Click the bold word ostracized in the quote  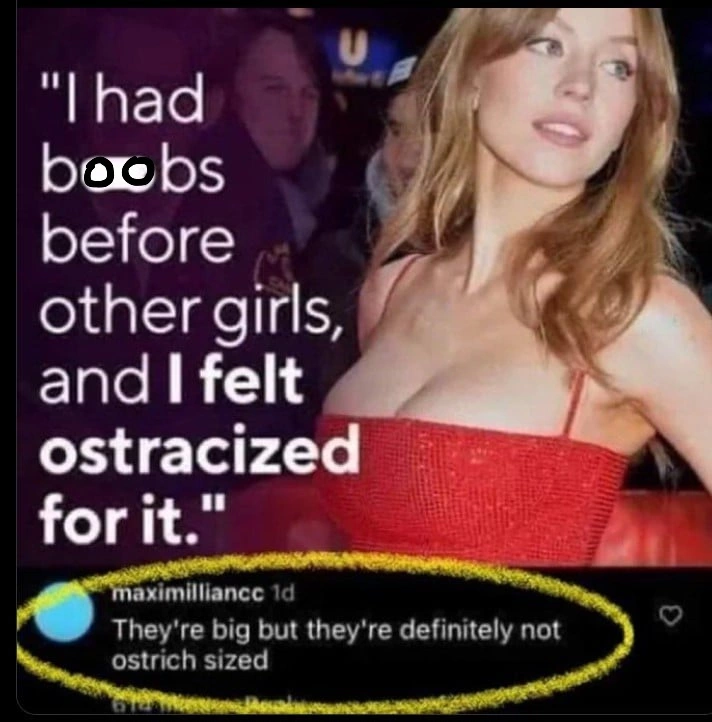pyautogui.click(x=198, y=450)
